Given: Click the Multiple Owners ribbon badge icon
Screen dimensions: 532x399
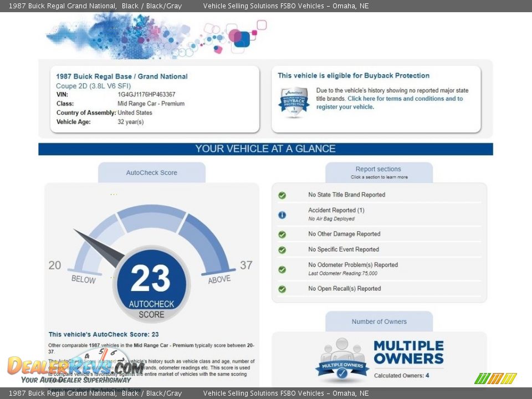Looking at the screenshot, I should coord(342,359).
